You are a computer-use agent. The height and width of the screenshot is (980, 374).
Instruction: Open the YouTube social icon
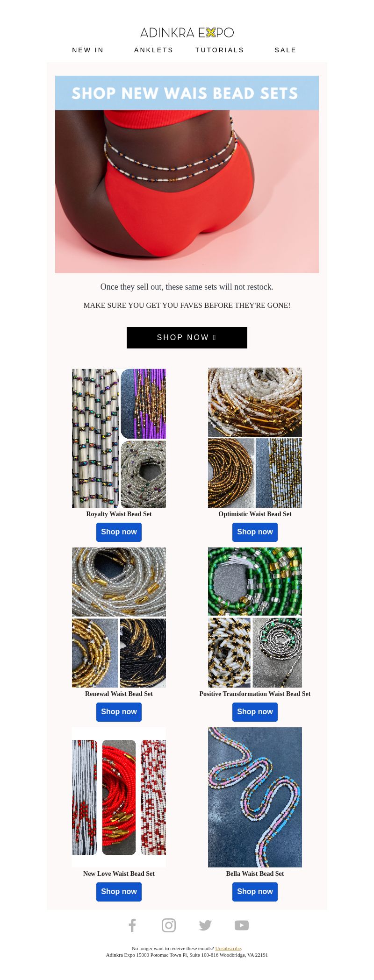[242, 925]
